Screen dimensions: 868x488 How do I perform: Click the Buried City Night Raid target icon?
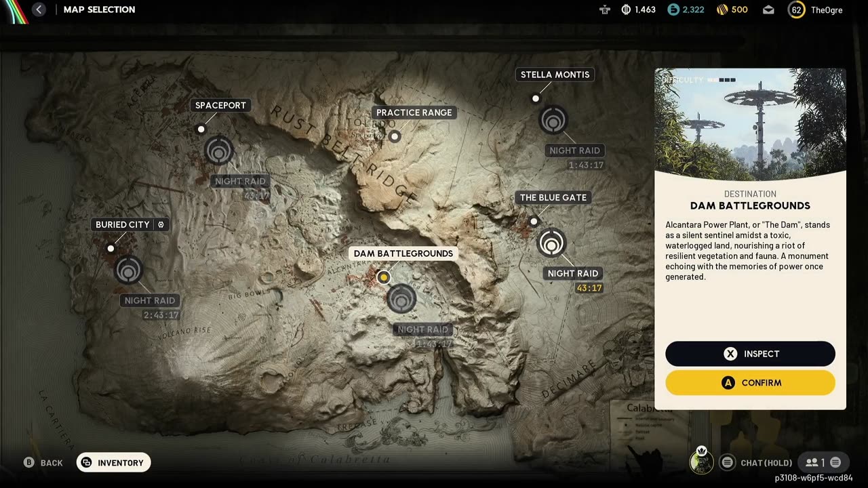pos(128,270)
